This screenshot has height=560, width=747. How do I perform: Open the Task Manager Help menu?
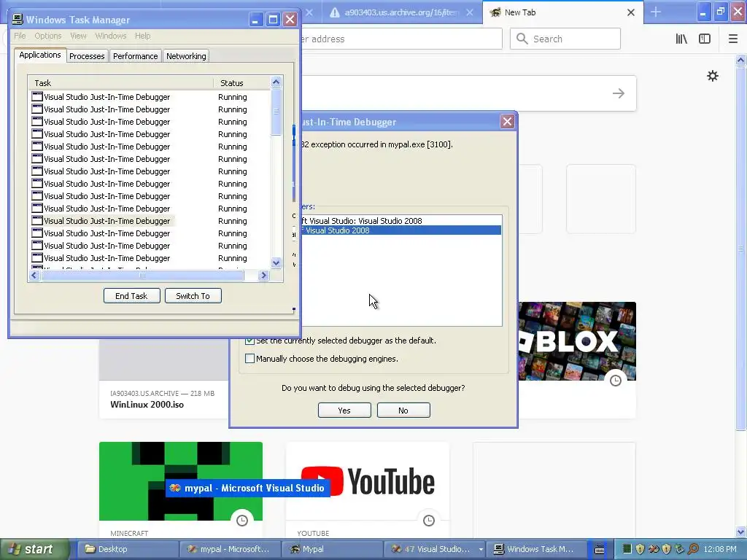coord(142,36)
